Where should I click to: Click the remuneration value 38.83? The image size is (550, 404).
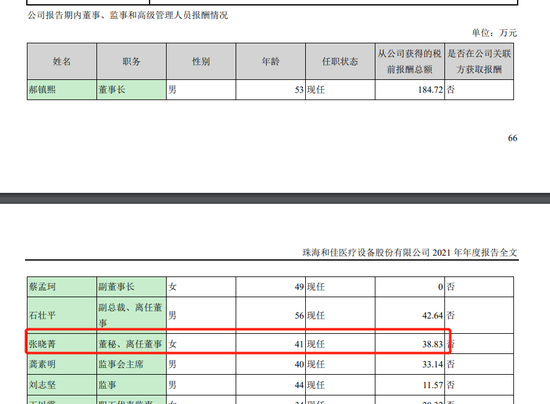click(432, 344)
